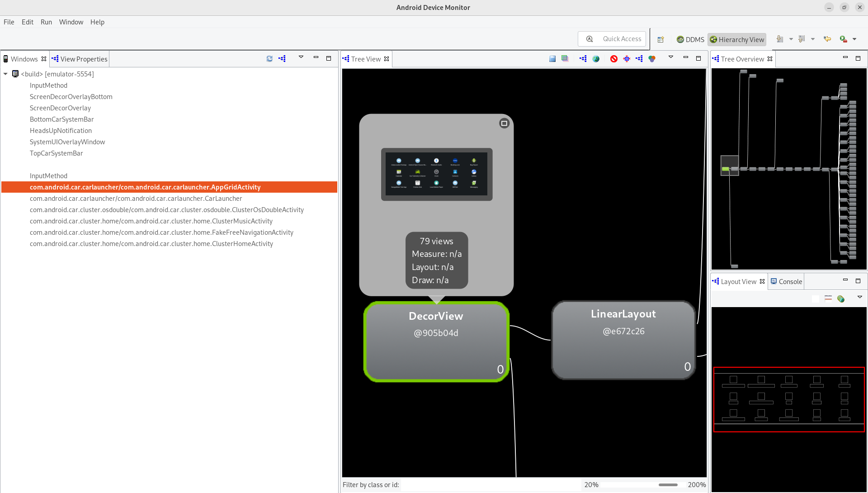Click the request layout icon

coord(627,59)
